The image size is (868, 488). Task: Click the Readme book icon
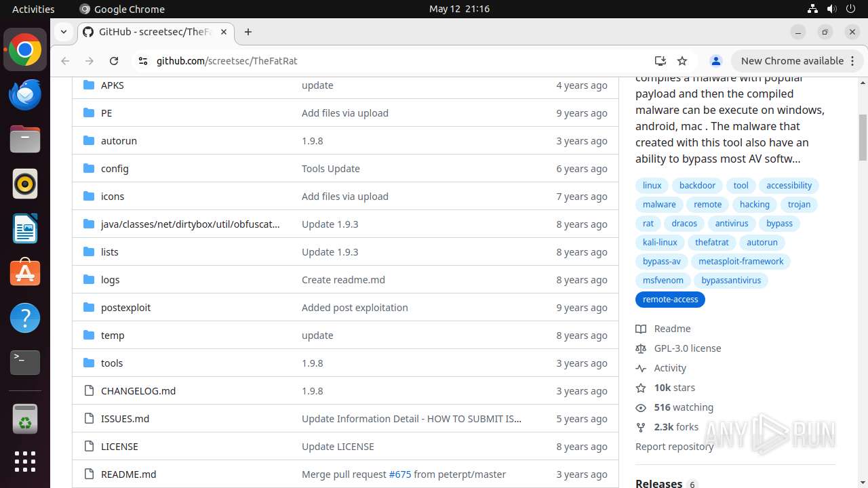click(x=641, y=329)
